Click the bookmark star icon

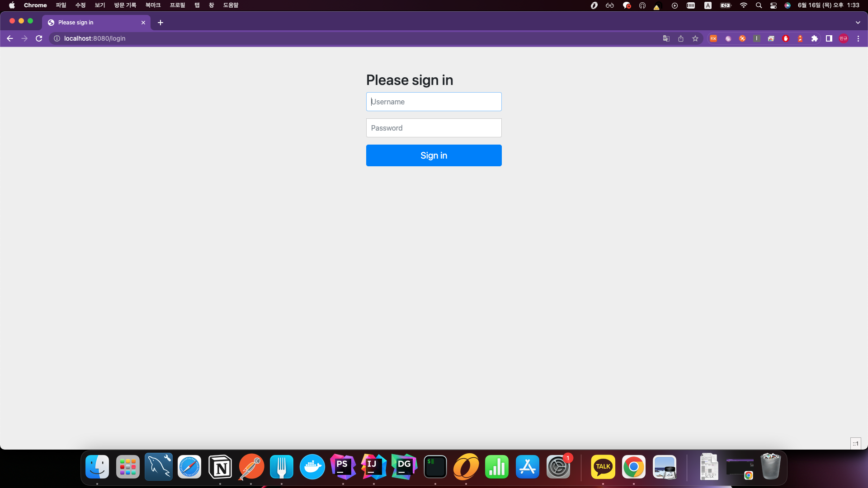click(x=695, y=38)
